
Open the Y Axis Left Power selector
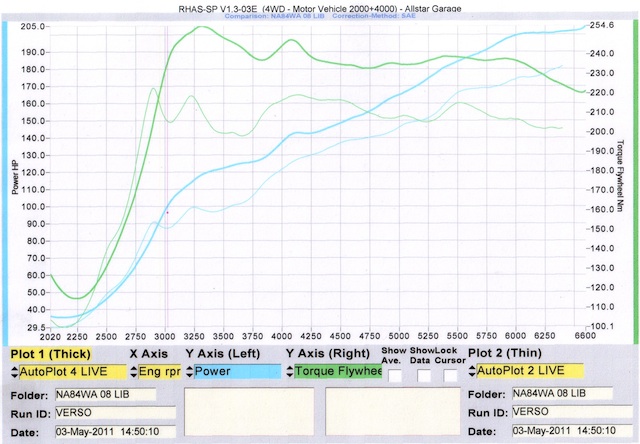click(x=237, y=371)
